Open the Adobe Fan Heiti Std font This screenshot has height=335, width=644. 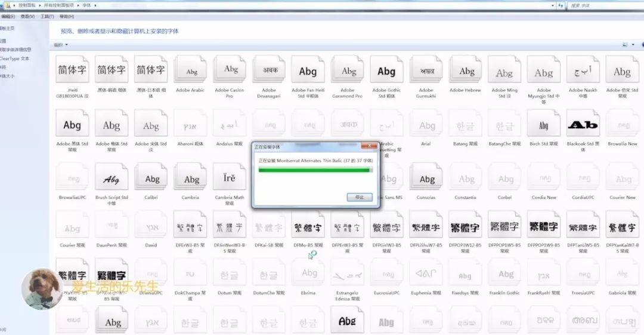(x=308, y=70)
